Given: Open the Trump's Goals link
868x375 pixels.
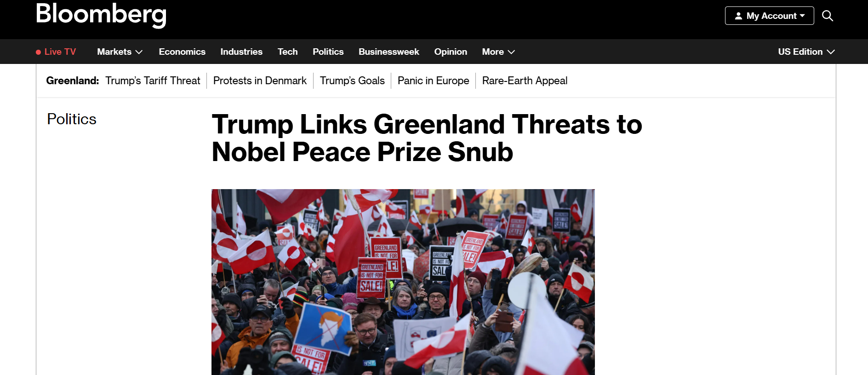Looking at the screenshot, I should click(352, 81).
